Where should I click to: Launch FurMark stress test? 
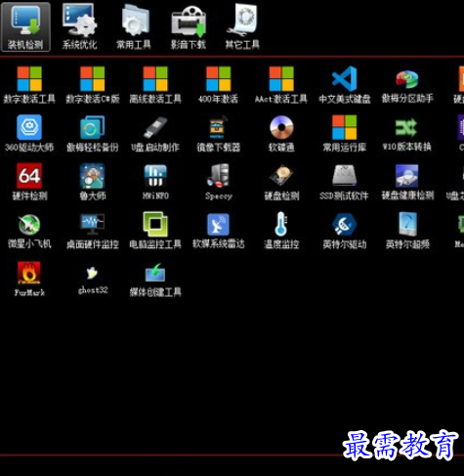29,279
